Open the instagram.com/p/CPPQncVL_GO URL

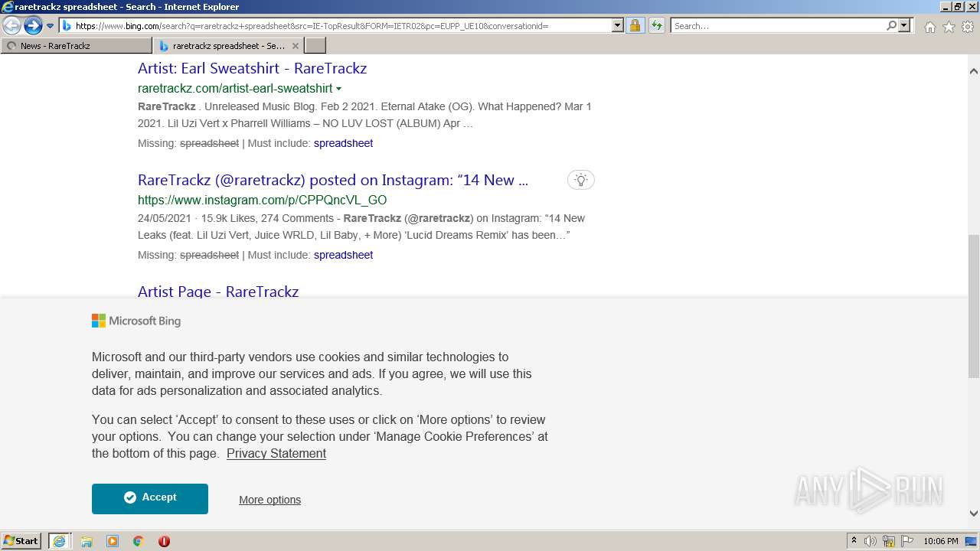pos(262,200)
